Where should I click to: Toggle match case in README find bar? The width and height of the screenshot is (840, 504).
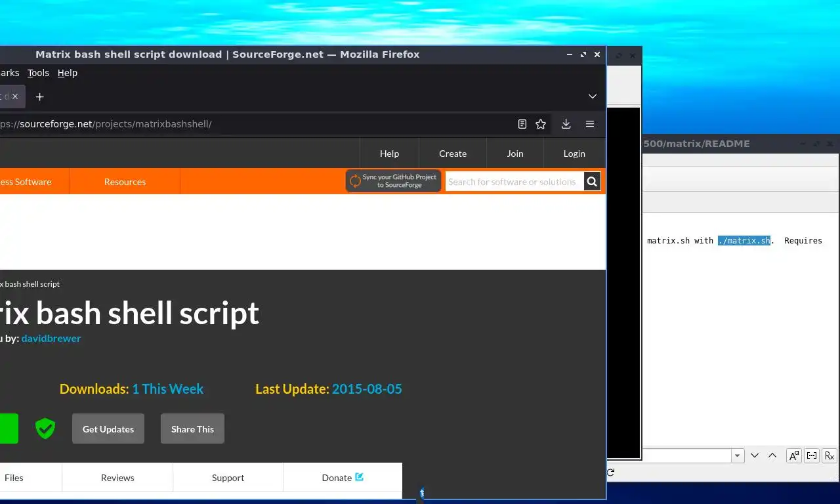[x=794, y=455]
